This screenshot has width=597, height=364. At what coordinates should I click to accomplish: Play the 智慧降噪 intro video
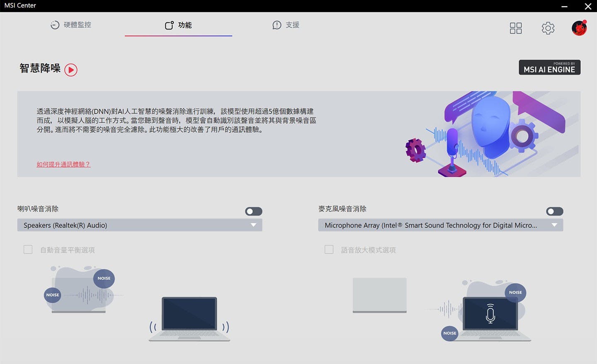point(71,70)
